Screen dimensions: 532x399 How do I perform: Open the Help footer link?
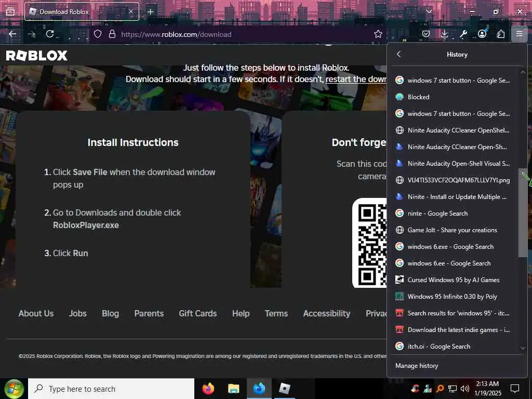click(x=241, y=313)
